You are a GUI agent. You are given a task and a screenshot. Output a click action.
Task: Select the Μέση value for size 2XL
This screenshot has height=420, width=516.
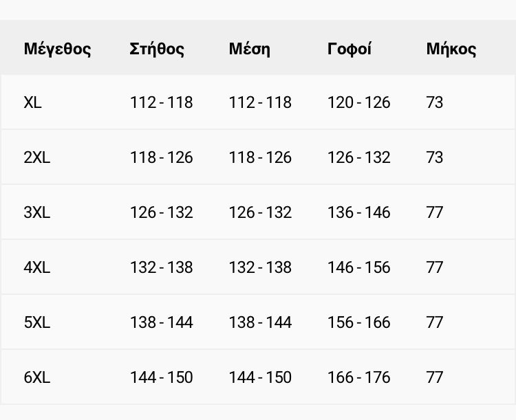click(260, 157)
